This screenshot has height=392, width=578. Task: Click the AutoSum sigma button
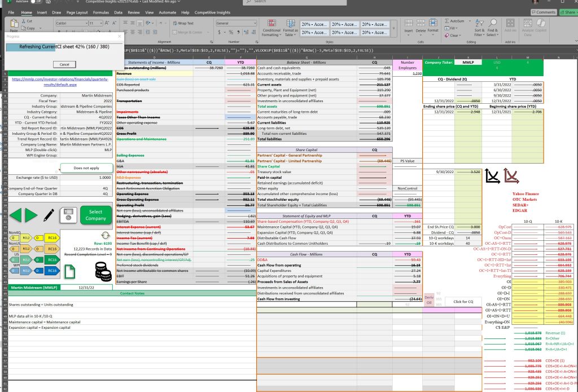pyautogui.click(x=454, y=21)
